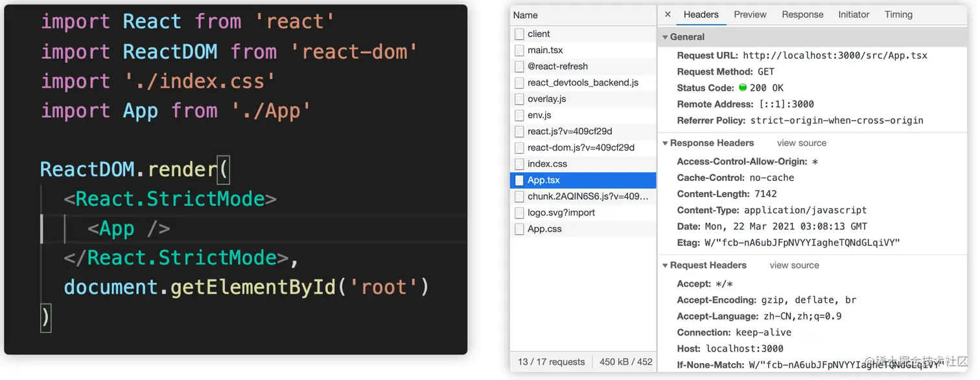
Task: Switch to the Initiator tab
Action: [x=854, y=14]
